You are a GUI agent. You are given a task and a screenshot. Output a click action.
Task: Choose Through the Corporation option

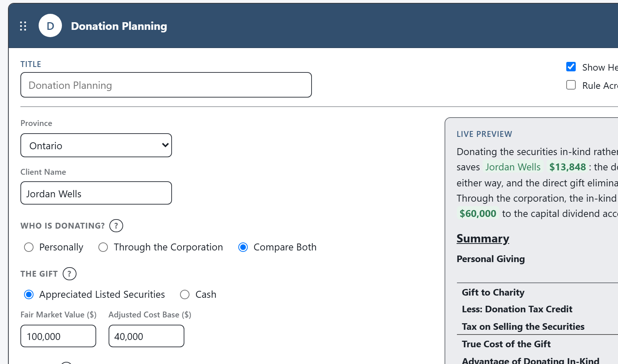click(103, 247)
